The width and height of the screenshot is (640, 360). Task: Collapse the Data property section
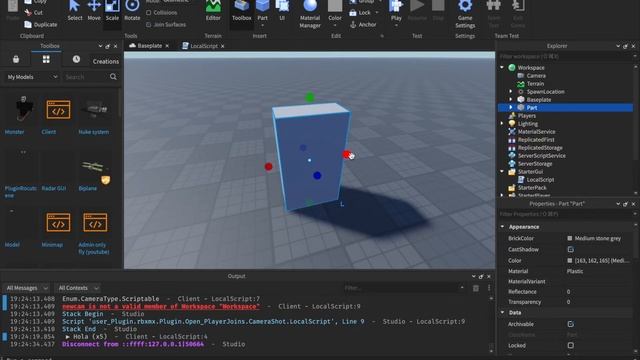click(502, 312)
